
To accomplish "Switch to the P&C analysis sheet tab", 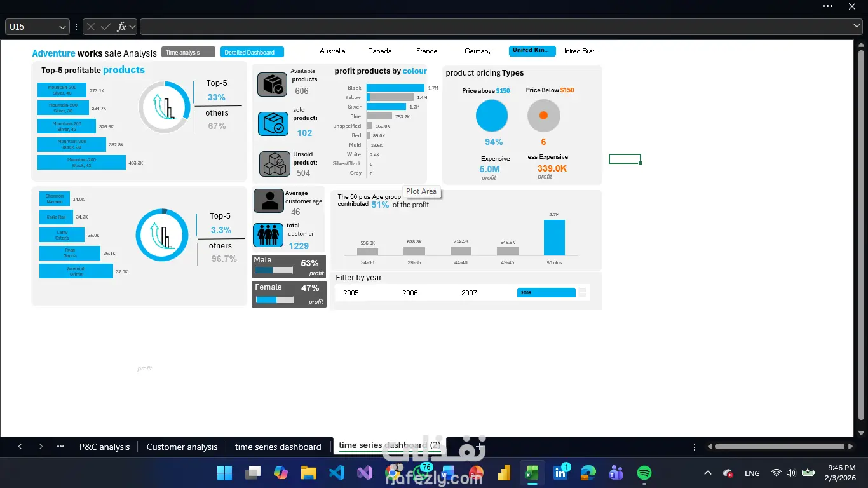I will (104, 447).
